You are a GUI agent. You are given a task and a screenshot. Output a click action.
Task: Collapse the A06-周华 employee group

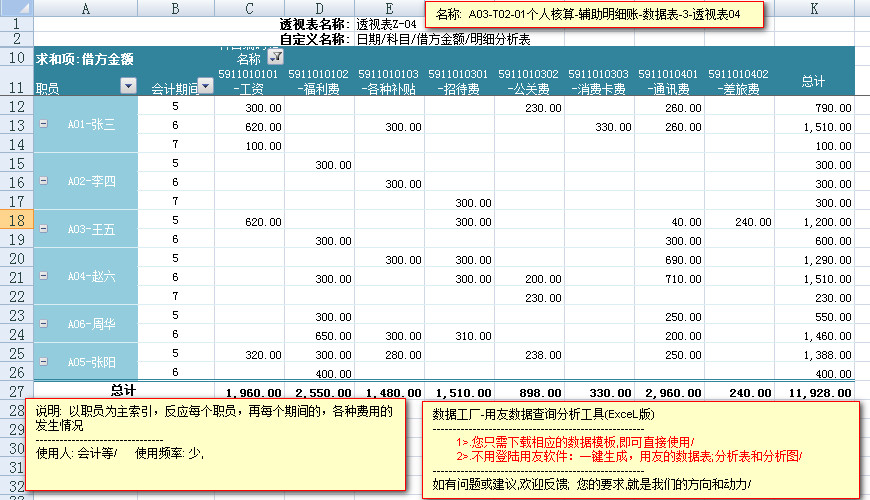[x=43, y=323]
